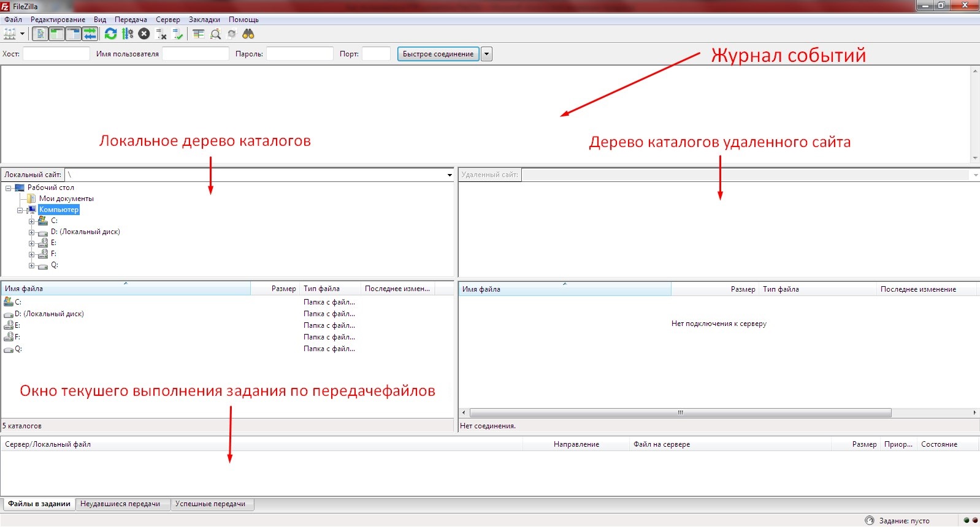Expand the C: drive tree node
The width and height of the screenshot is (980, 527).
pyautogui.click(x=31, y=221)
